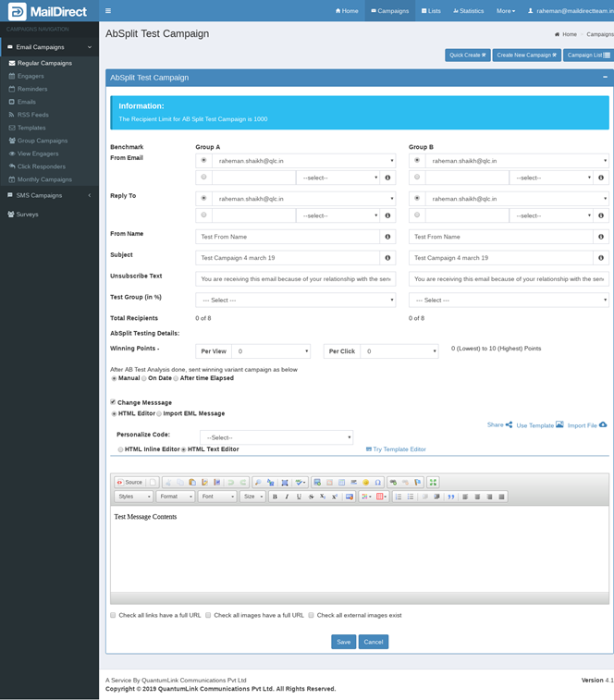Viewport: 614px width, 700px height.
Task: Click the Save button
Action: [343, 642]
